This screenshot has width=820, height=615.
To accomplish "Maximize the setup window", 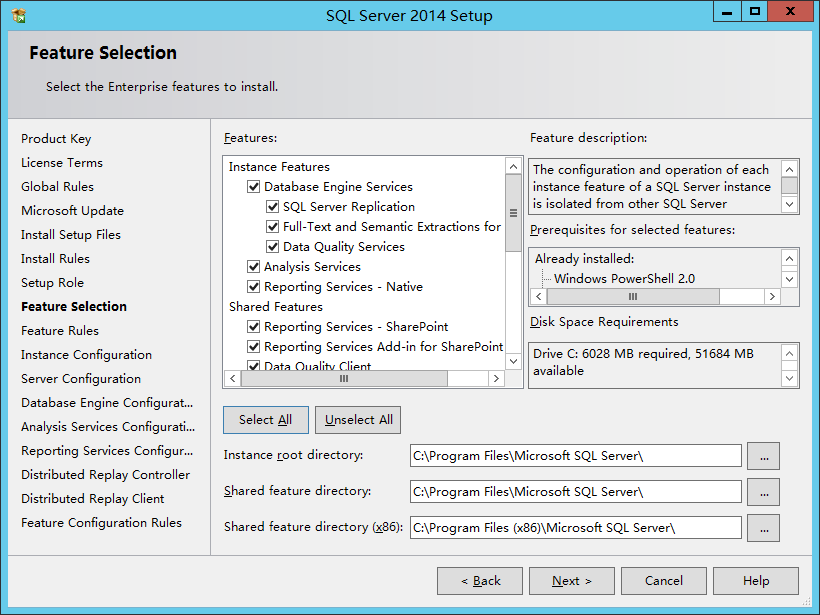I will pos(755,12).
